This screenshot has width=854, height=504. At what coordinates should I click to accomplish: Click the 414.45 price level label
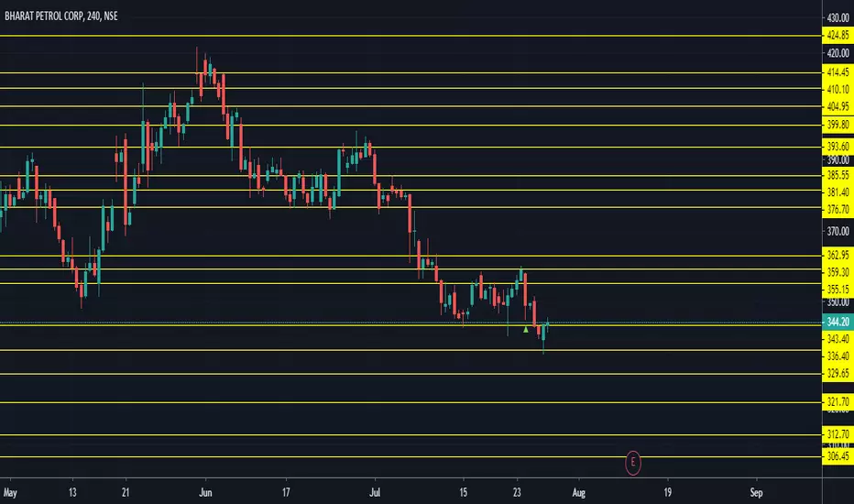(x=838, y=71)
